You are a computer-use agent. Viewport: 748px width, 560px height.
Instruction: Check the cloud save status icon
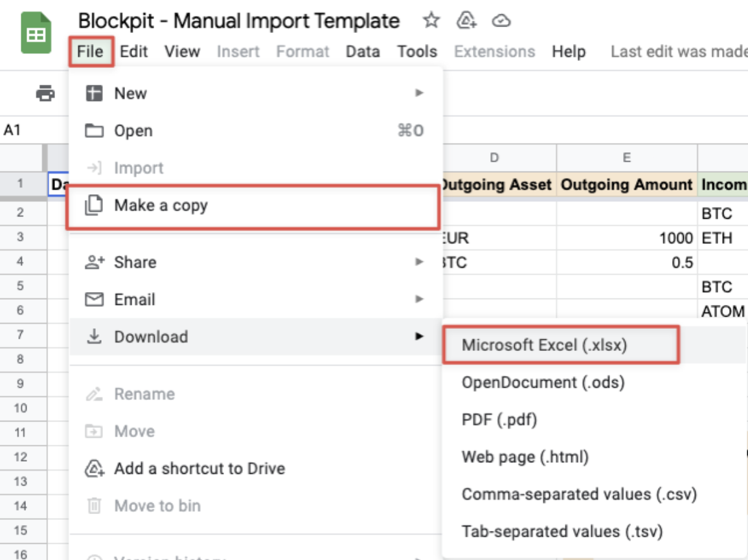pos(501,21)
